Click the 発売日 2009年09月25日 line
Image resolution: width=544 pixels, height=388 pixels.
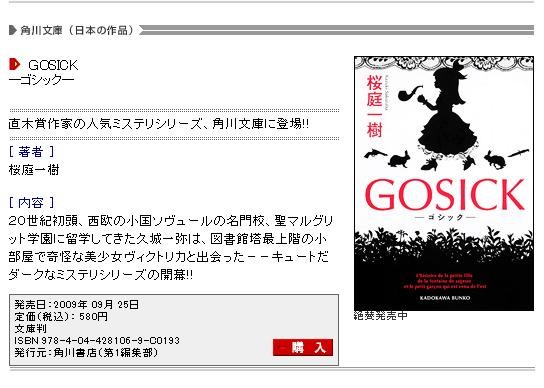77,305
